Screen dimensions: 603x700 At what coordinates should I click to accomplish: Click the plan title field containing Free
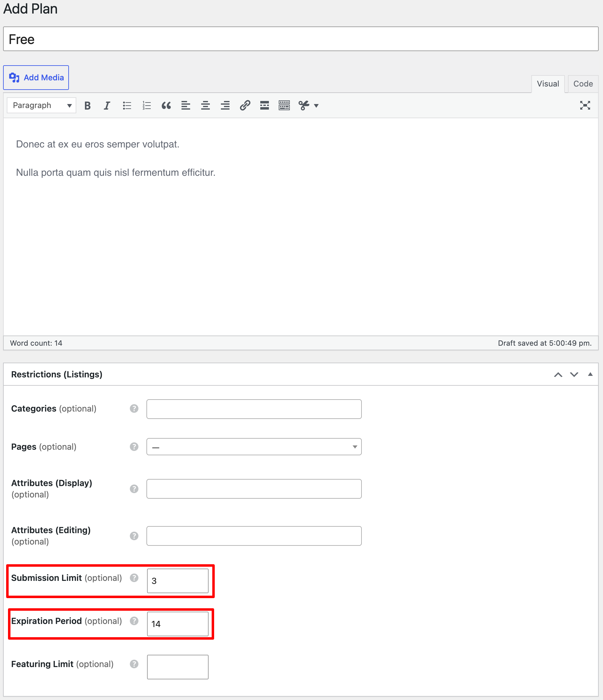(x=301, y=39)
